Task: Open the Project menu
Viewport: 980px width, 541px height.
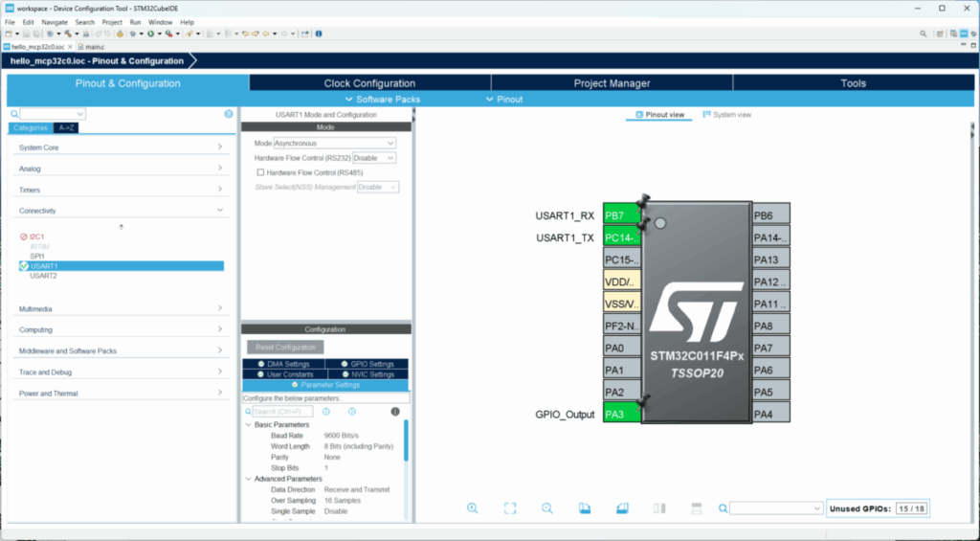Action: point(112,22)
